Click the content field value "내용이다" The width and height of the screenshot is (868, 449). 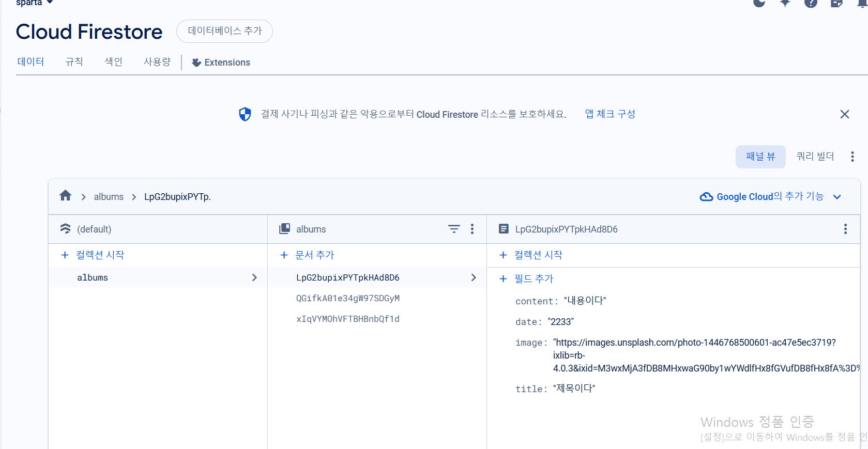point(585,301)
